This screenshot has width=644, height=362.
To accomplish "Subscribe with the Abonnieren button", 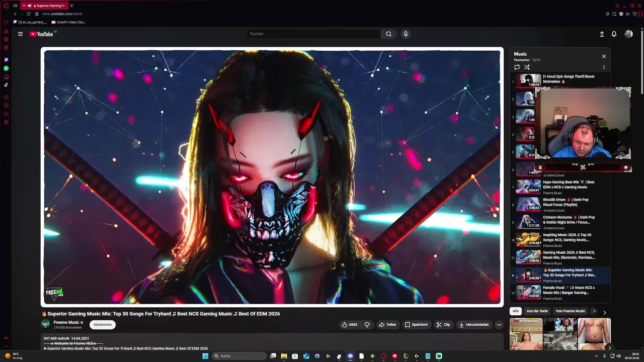I will 103,325.
